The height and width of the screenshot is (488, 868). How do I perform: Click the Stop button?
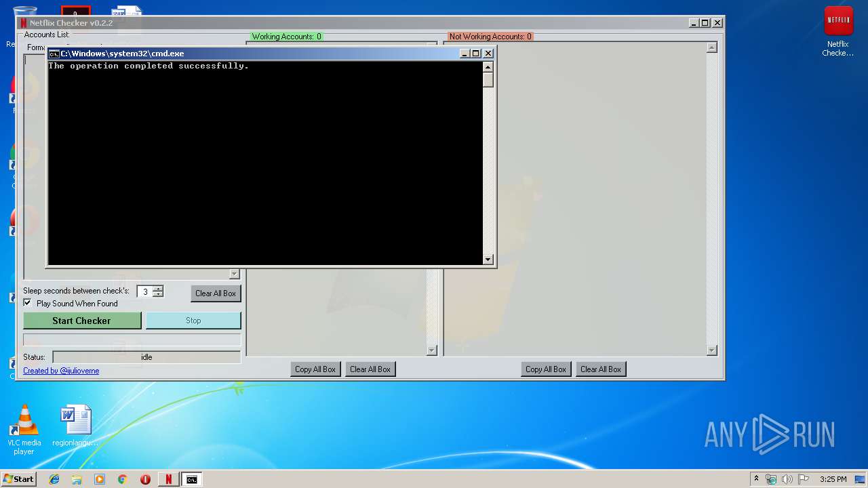pyautogui.click(x=193, y=321)
